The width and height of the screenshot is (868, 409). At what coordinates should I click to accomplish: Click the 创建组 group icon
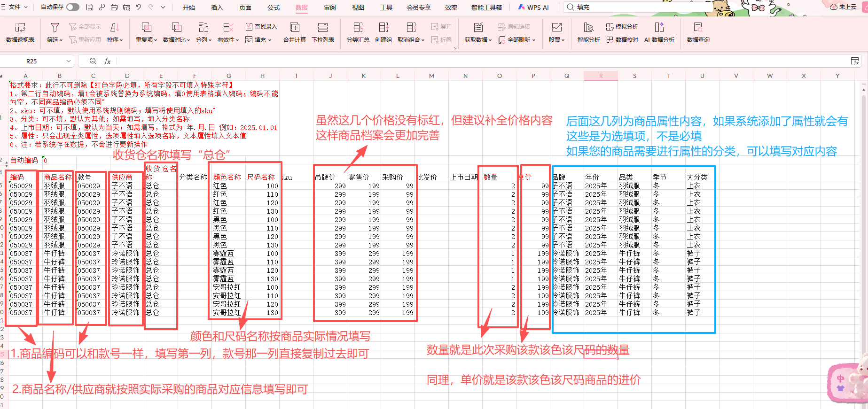[x=383, y=32]
